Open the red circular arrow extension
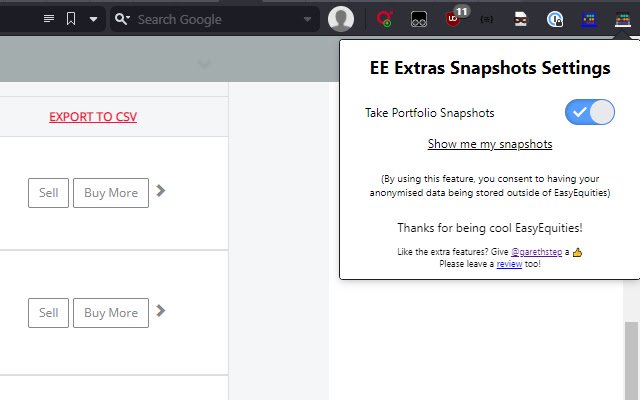 [x=384, y=19]
